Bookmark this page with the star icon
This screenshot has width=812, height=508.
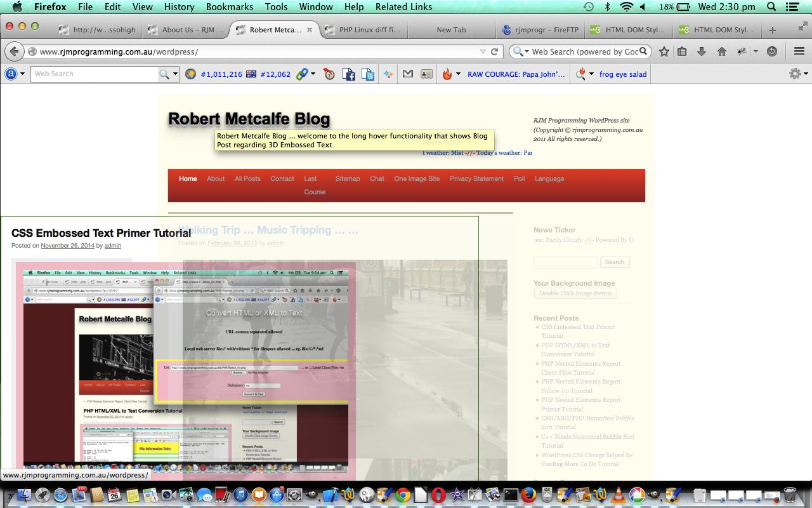[x=664, y=51]
